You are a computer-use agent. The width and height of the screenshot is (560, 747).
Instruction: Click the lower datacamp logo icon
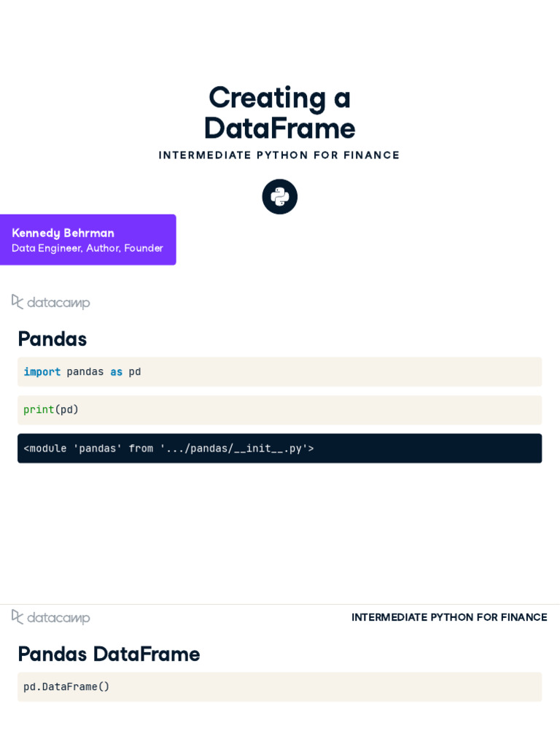pyautogui.click(x=17, y=616)
